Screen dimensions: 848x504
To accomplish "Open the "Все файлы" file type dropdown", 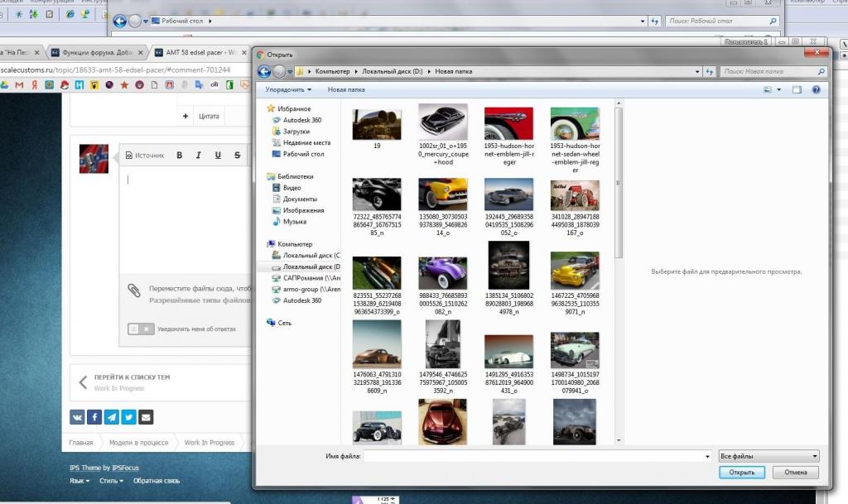I will coord(768,456).
